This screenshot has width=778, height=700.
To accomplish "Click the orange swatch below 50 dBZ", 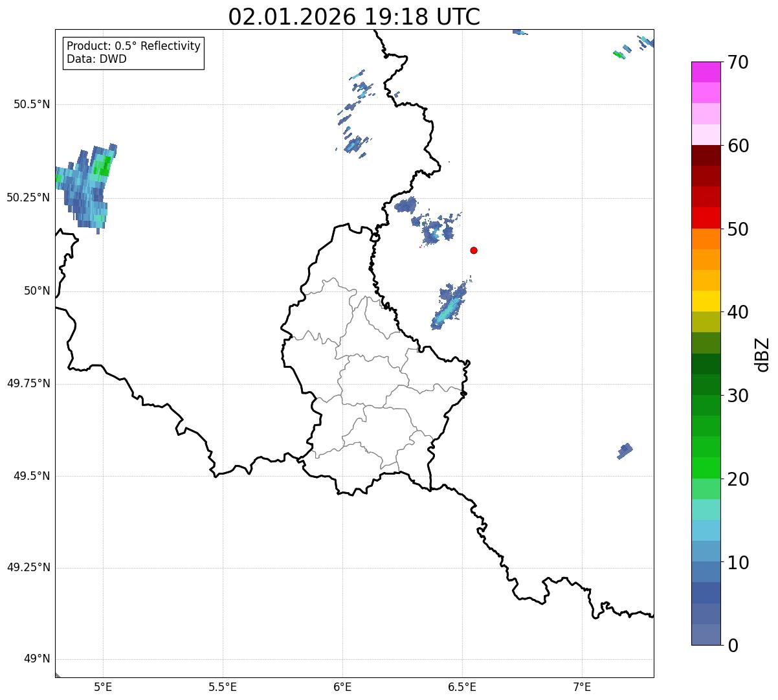I will coord(706,239).
